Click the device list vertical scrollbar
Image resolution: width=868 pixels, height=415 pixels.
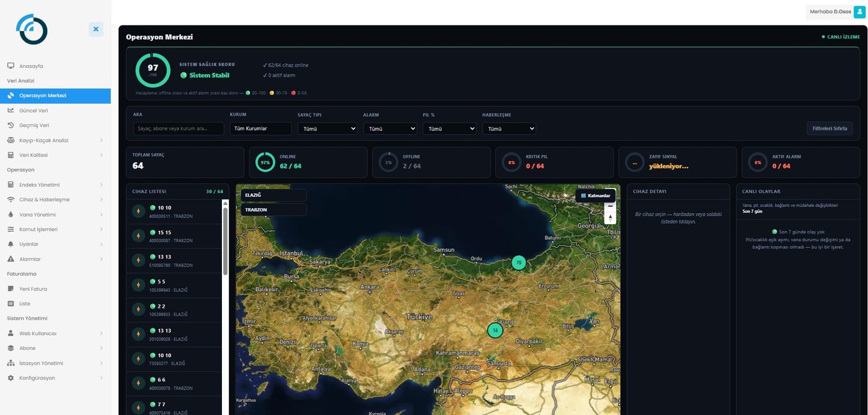pos(225,240)
